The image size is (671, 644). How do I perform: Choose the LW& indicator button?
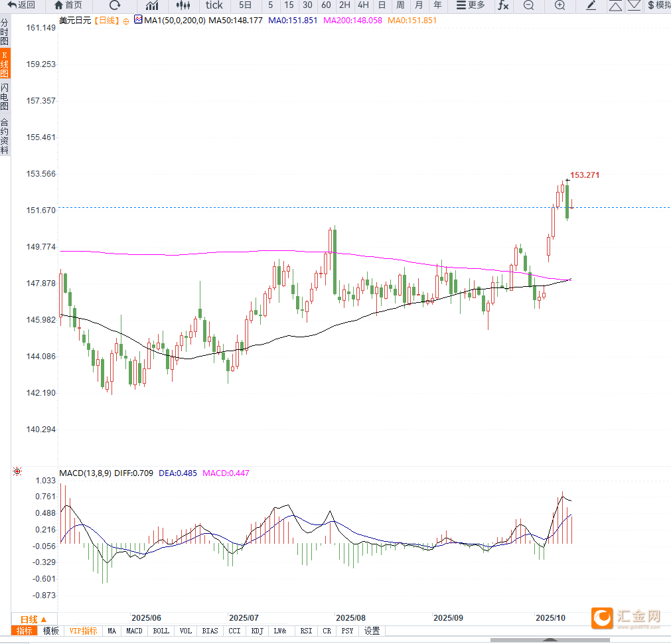point(280,631)
